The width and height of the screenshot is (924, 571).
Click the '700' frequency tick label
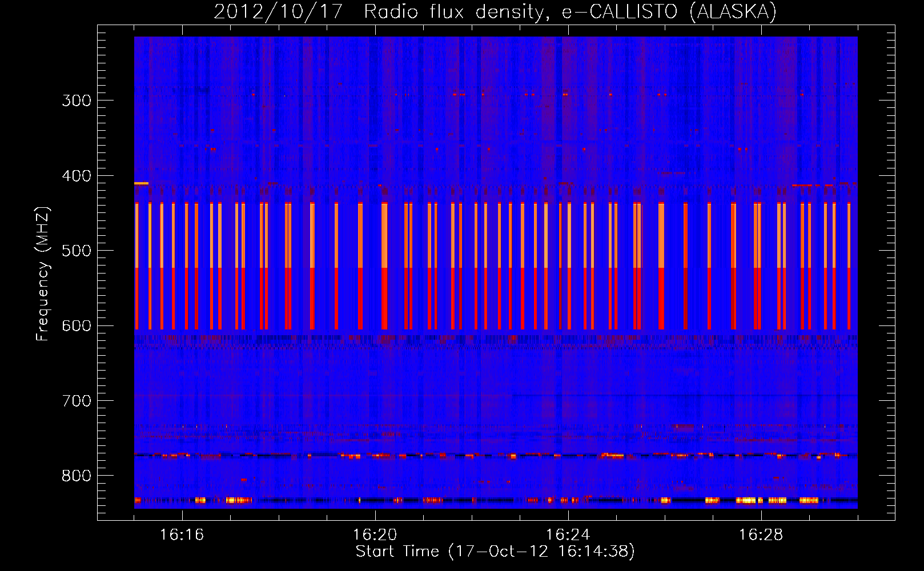click(77, 401)
